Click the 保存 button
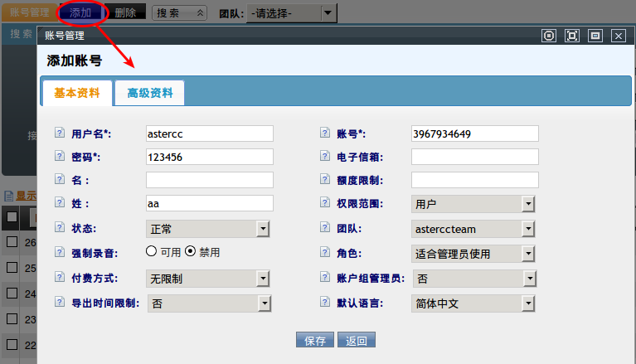636x364 pixels. [x=315, y=340]
